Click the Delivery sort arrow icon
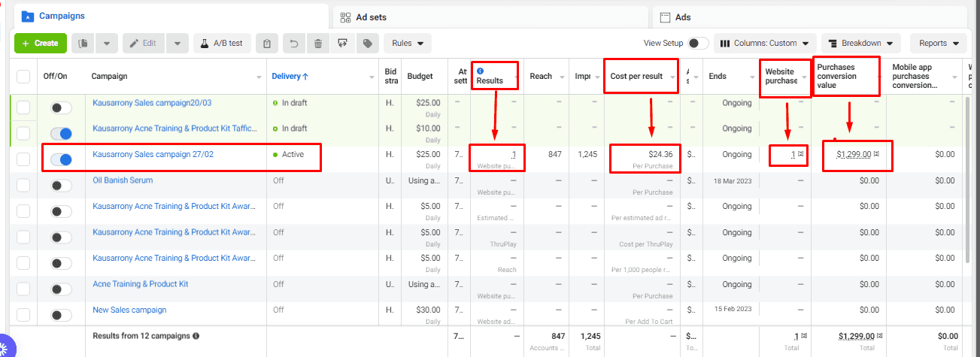980x357 pixels. pos(306,77)
